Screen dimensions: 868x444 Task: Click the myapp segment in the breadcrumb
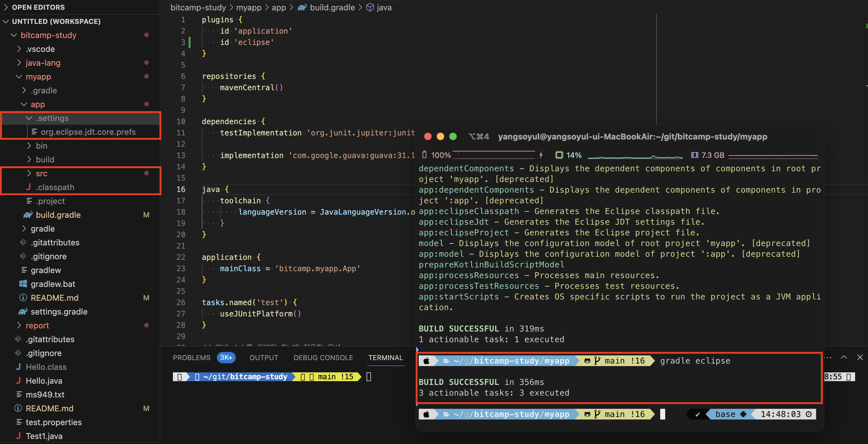248,8
